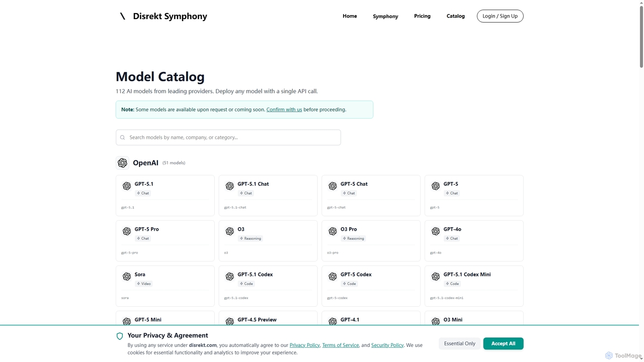This screenshot has width=644, height=362.
Task: Select the GPT-5 Codex model title
Action: [x=356, y=275]
